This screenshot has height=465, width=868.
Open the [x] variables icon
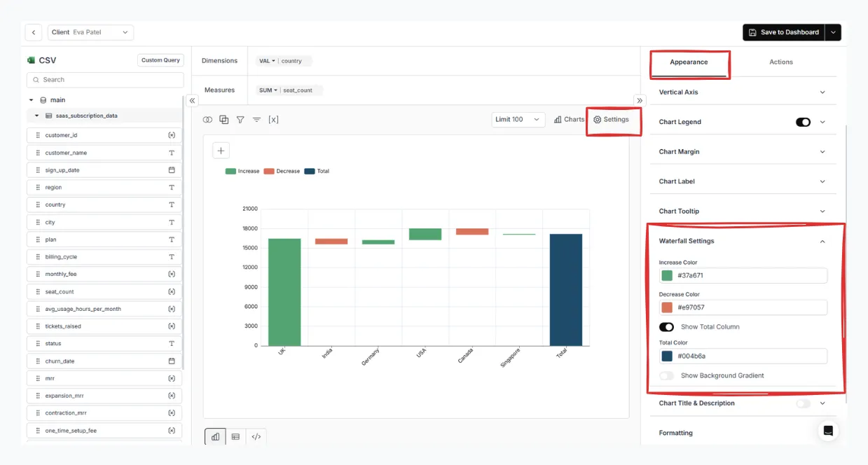[x=273, y=120]
